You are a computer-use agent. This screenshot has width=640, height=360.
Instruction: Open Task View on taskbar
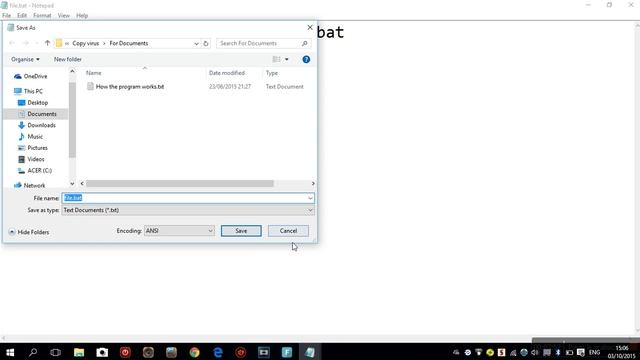click(x=55, y=352)
